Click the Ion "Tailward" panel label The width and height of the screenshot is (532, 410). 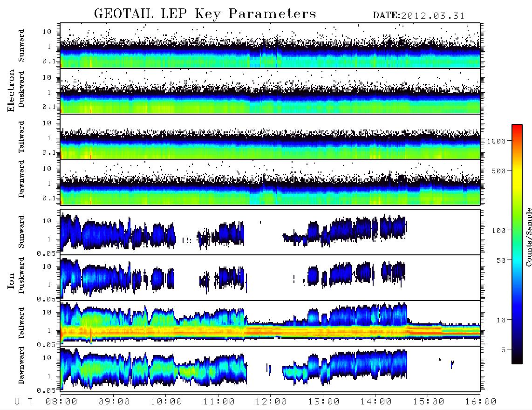(x=21, y=323)
